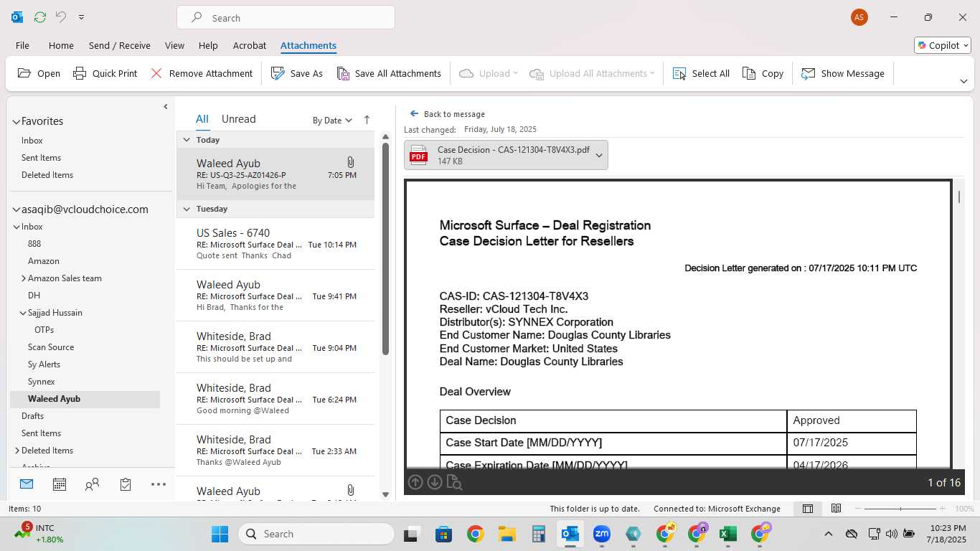Screen dimensions: 980x551
Task: Open the Synnex folder
Action: 41,382
